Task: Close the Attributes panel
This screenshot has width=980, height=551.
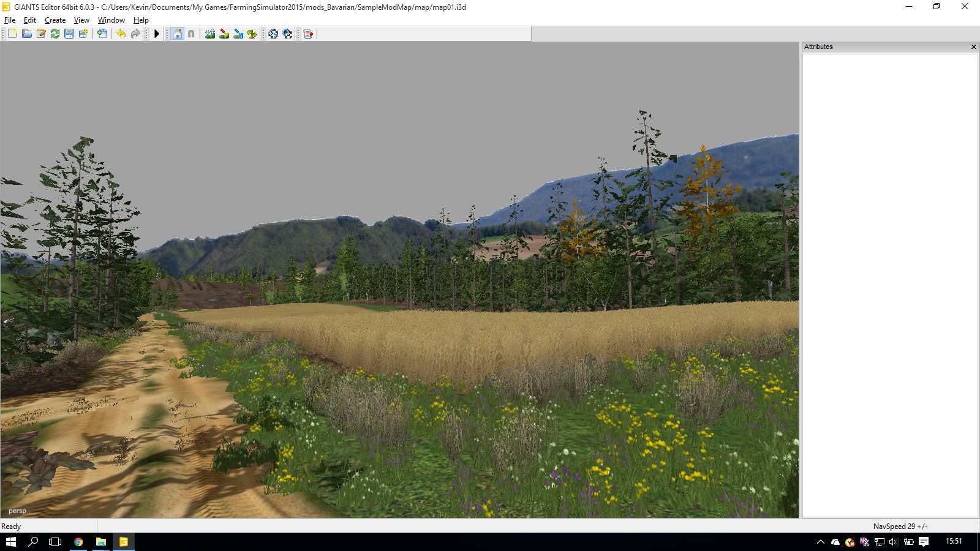Action: coord(974,47)
